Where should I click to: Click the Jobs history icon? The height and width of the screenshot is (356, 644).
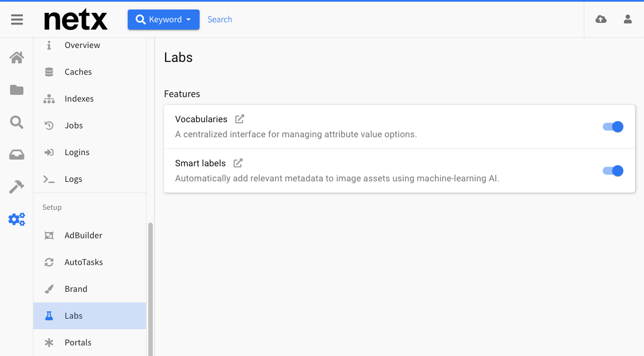tap(49, 126)
